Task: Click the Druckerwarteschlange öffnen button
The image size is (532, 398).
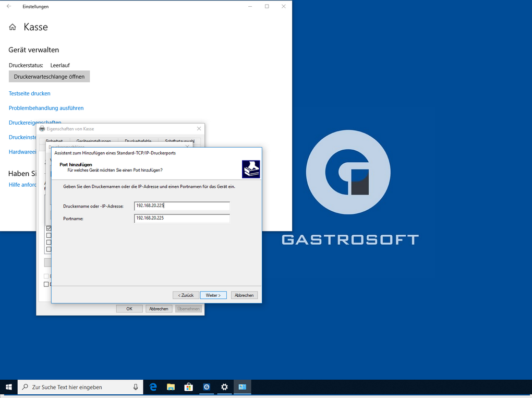Action: tap(49, 77)
